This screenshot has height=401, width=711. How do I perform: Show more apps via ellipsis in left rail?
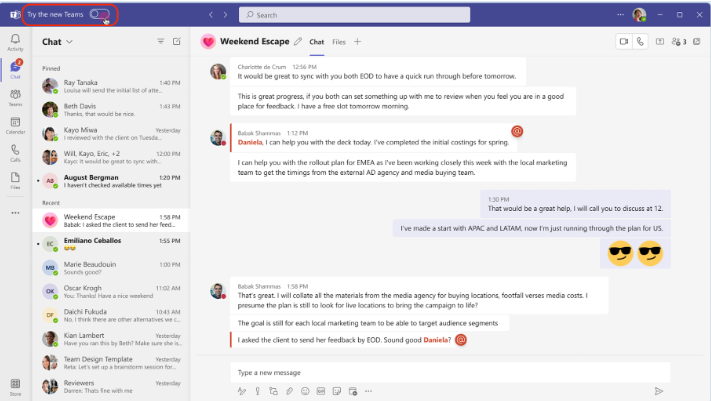click(15, 212)
